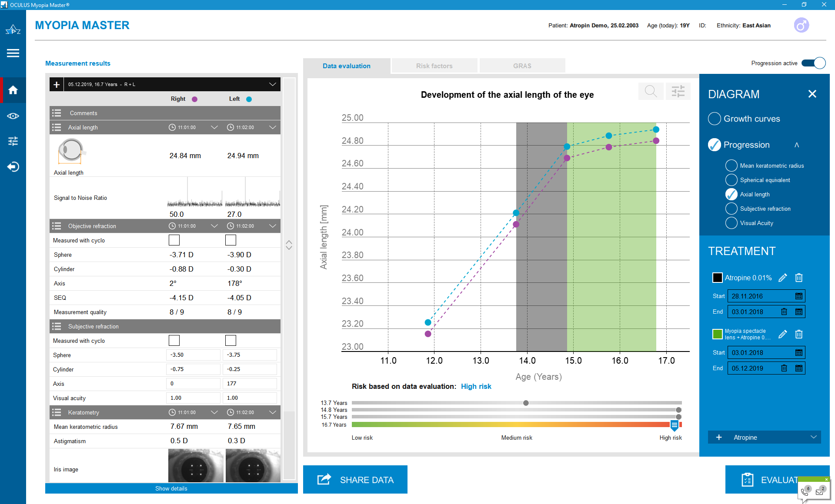Click the Axial length section list icon
Image resolution: width=835 pixels, height=504 pixels.
point(57,127)
